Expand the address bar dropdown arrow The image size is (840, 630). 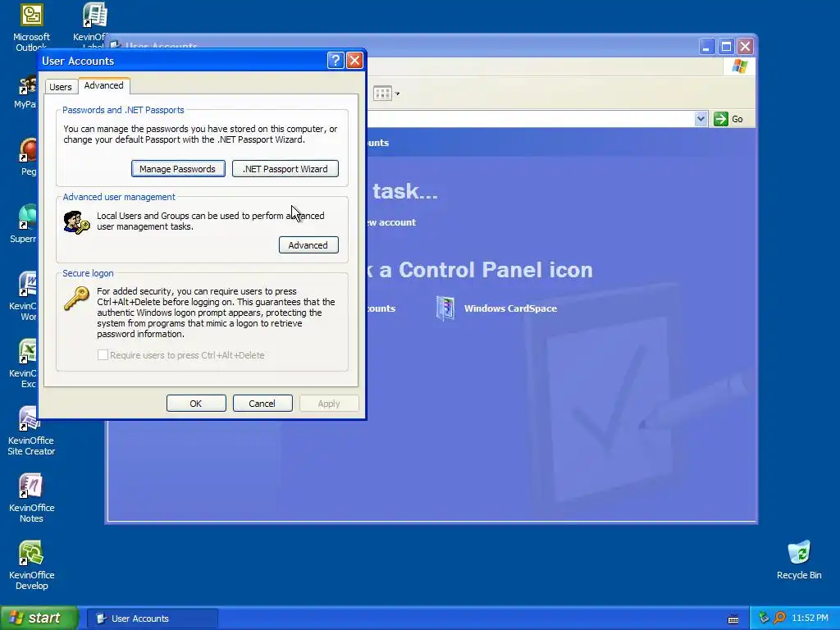701,119
